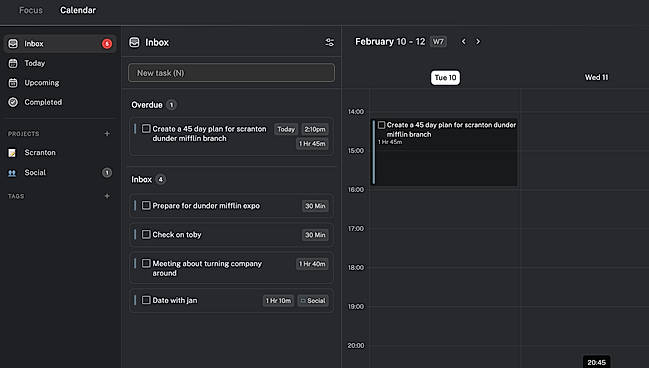Click the Prepare for dunder mifflin expo title
Screen dimensions: 649x368
(x=206, y=206)
